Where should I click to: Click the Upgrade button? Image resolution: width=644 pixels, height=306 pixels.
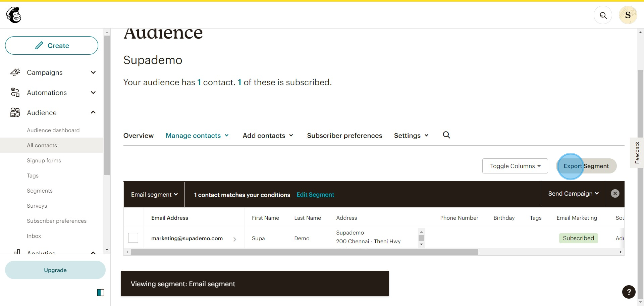tap(55, 270)
